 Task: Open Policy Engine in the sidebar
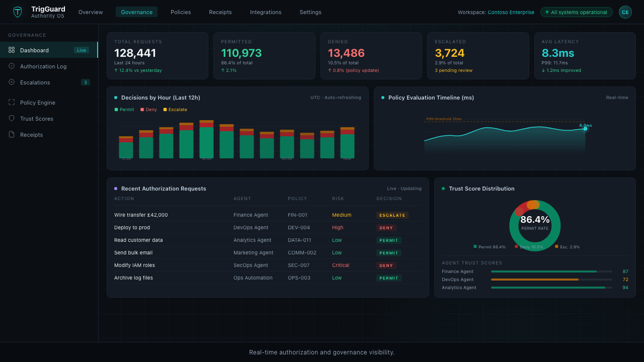click(49, 103)
